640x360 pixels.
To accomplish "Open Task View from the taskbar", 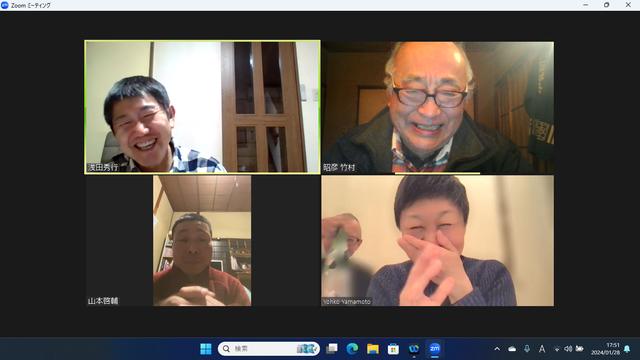I will click(332, 349).
